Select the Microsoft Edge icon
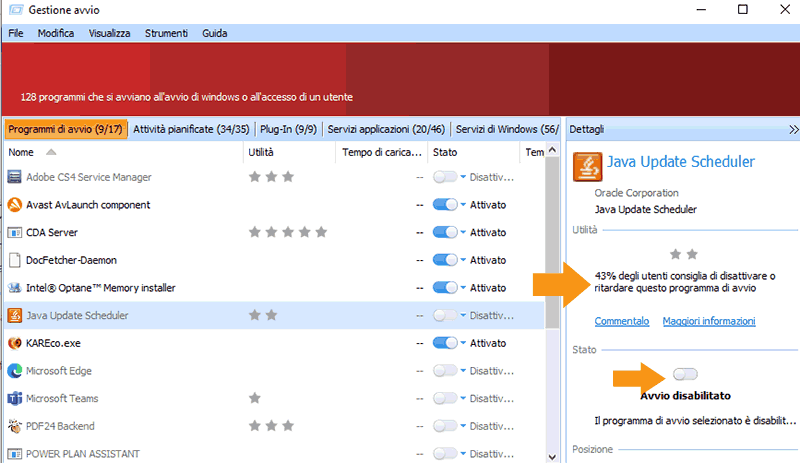 [x=15, y=371]
